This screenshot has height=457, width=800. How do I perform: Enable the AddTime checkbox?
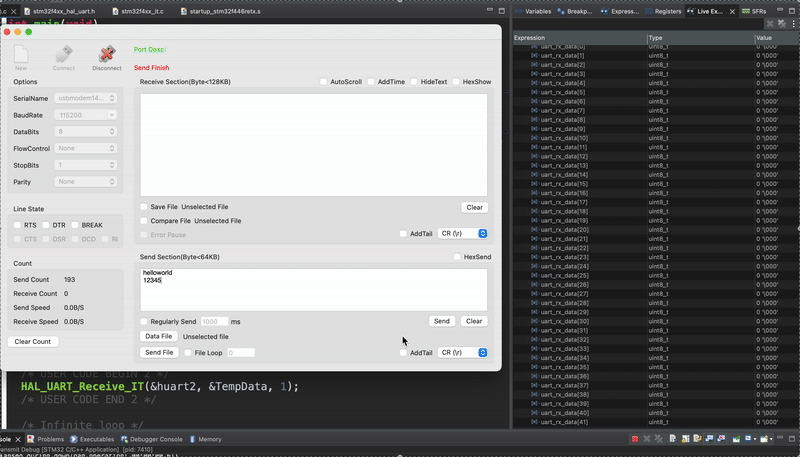coord(371,82)
